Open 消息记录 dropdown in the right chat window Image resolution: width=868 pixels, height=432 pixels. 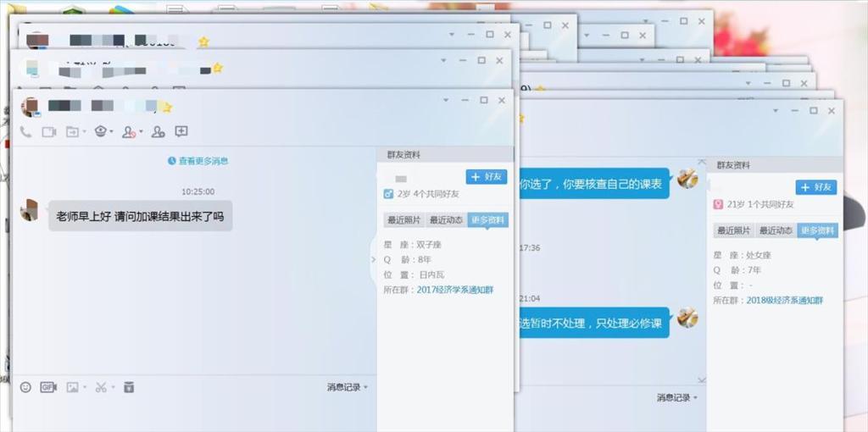tap(677, 397)
